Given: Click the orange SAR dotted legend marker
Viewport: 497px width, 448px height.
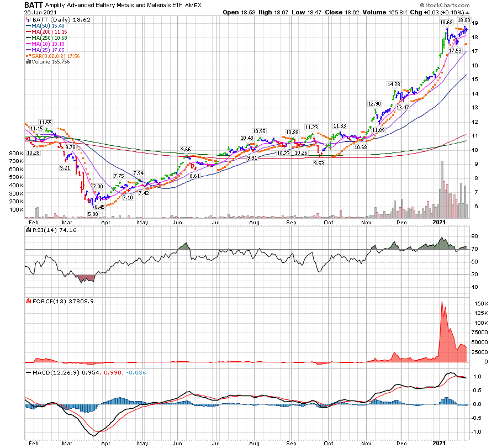Looking at the screenshot, I should click(28, 56).
